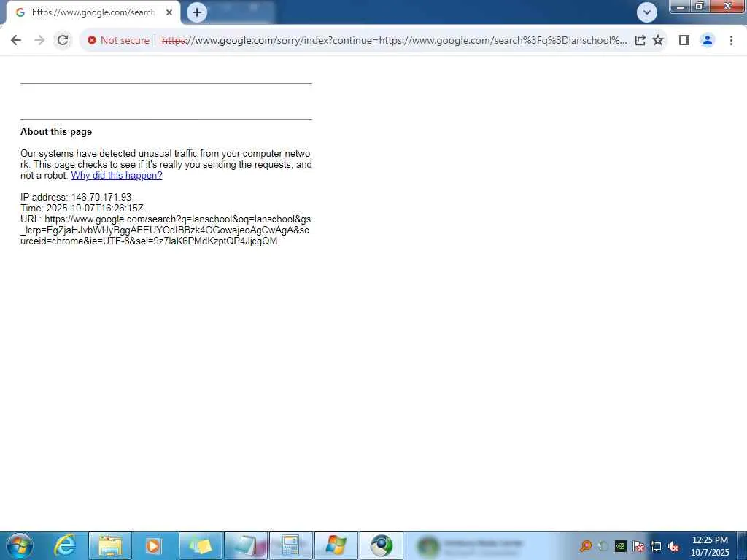Open the Chrome three-dot menu
Image resolution: width=747 pixels, height=560 pixels.
(x=731, y=41)
